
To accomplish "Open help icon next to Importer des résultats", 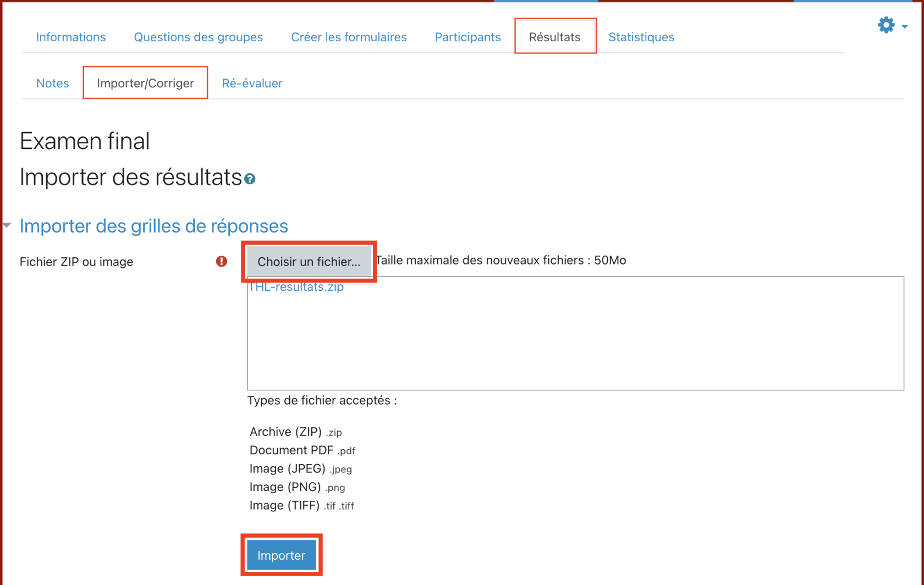I will 250,179.
